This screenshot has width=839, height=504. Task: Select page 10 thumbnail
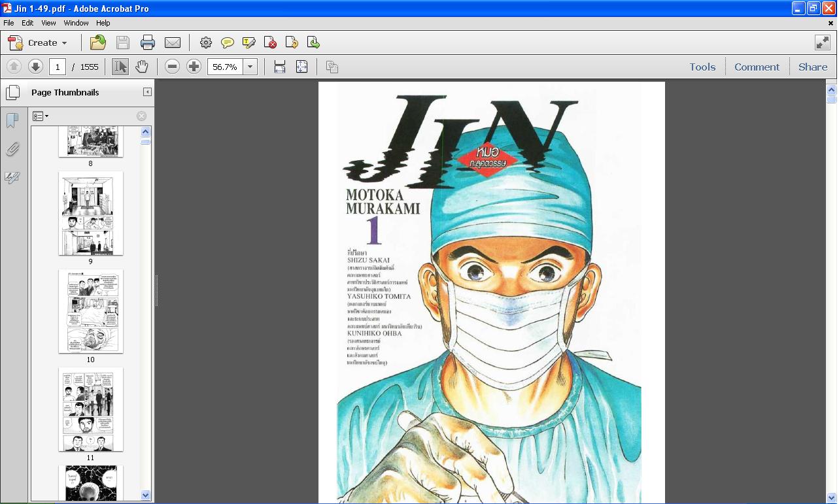point(91,312)
